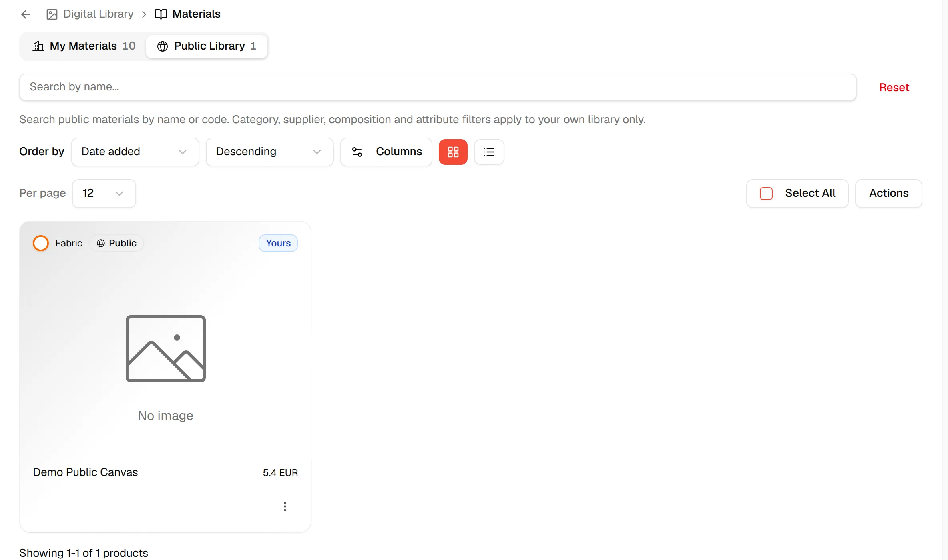Open the No image placeholder thumbnail

click(166, 368)
